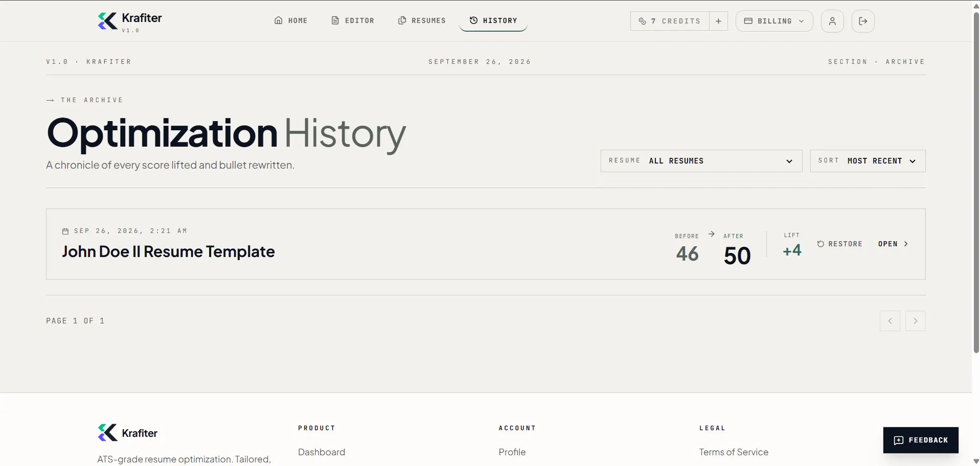Click the before score 46
This screenshot has width=980, height=466.
[x=687, y=254]
